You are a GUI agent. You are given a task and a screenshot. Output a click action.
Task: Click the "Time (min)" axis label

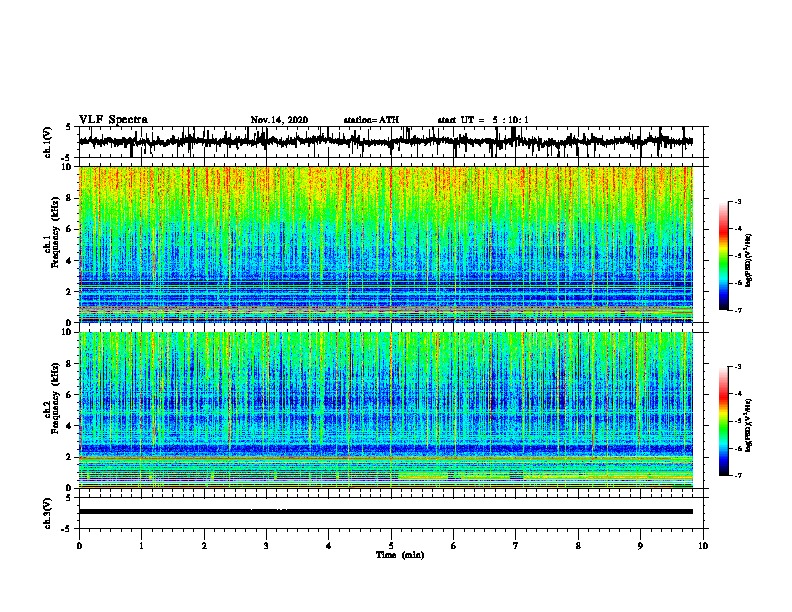[x=400, y=555]
